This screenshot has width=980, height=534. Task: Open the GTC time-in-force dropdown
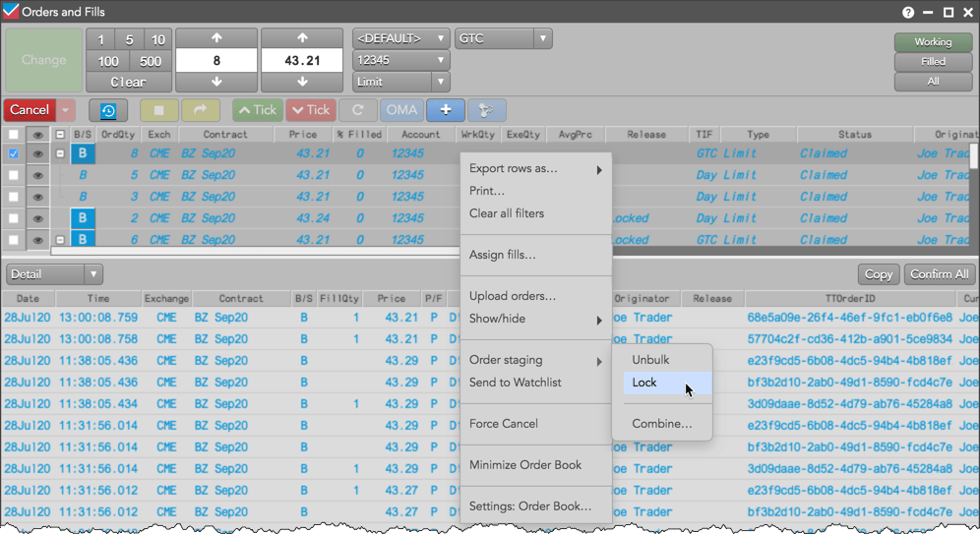[503, 38]
